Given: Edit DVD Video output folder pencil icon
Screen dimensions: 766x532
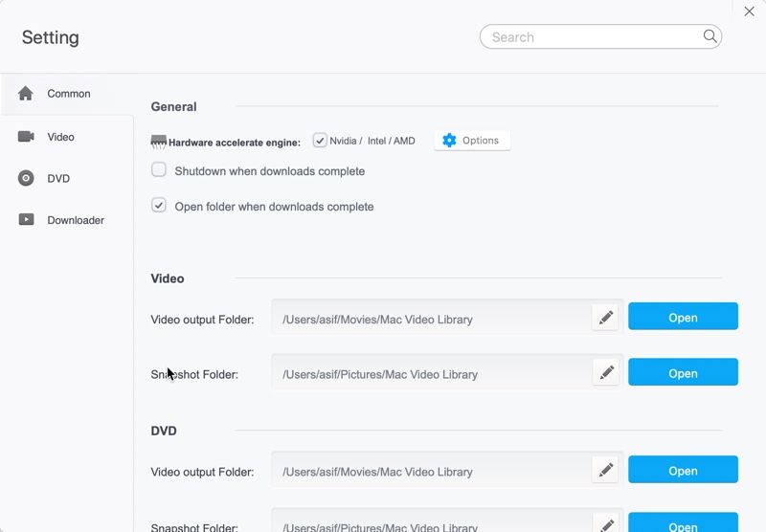Looking at the screenshot, I should 606,470.
